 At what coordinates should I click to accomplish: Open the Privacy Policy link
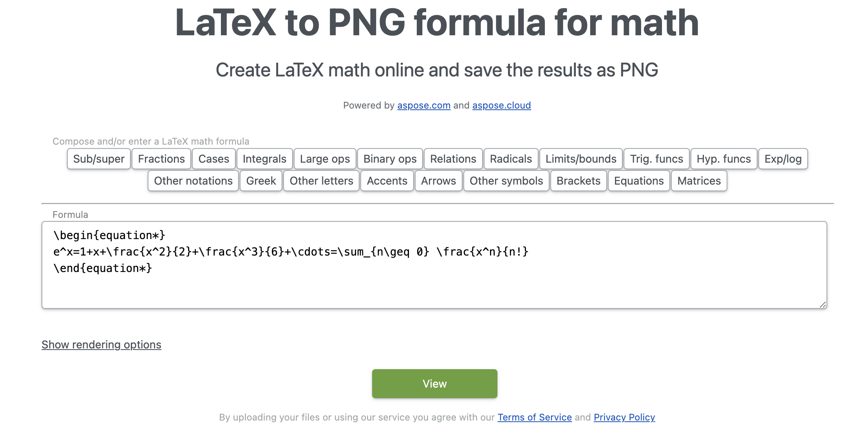click(x=624, y=417)
